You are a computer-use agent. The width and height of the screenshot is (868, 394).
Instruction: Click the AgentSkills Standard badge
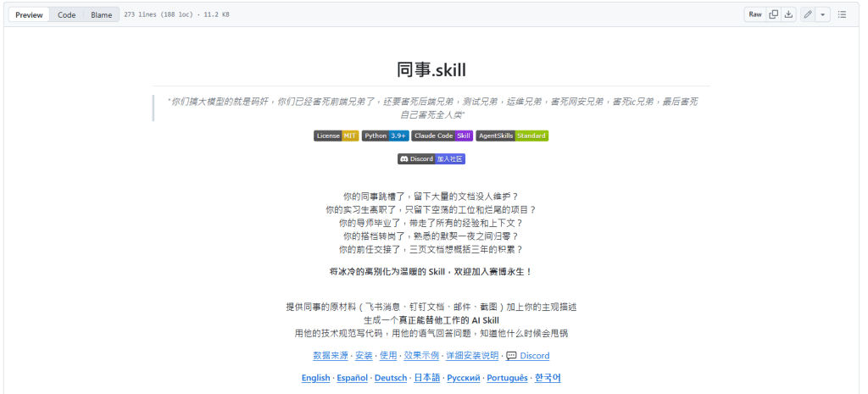coord(512,136)
